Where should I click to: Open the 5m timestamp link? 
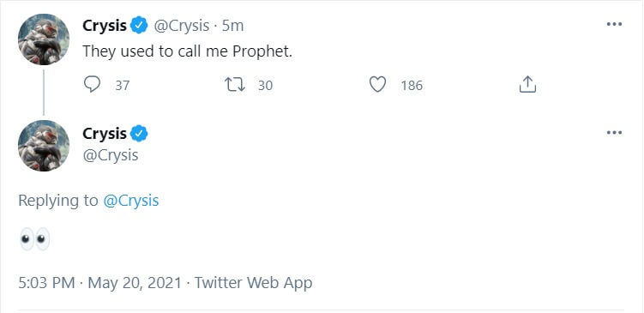tap(233, 27)
